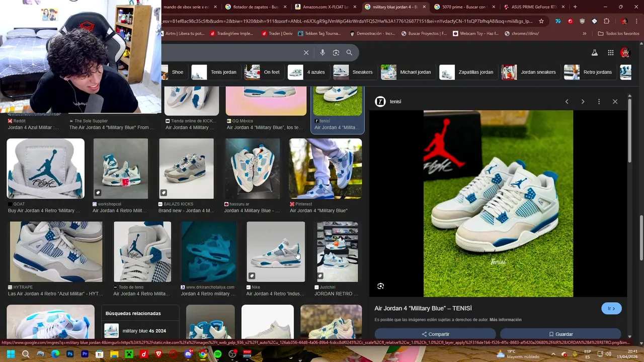644x362 pixels.
Task: Click the browser address bar URL
Action: coord(347,21)
